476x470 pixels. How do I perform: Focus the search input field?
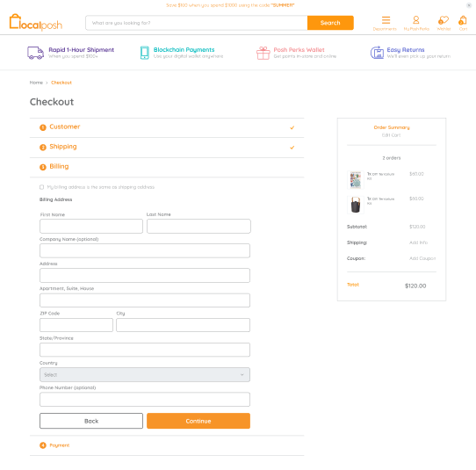[x=197, y=23]
